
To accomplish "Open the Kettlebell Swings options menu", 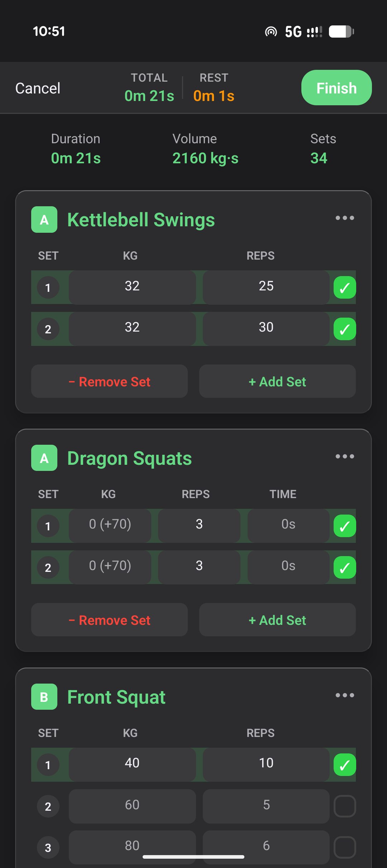I will pos(345,218).
